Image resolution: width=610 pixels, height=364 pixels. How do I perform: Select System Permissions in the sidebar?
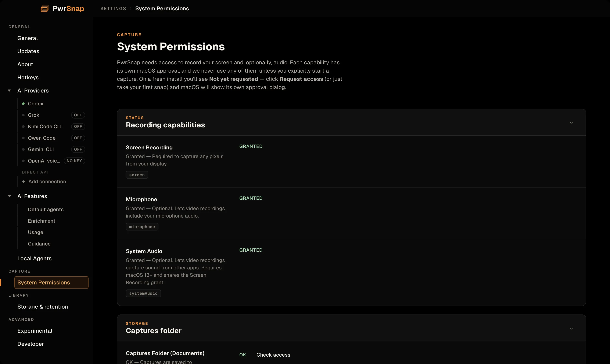pos(51,283)
